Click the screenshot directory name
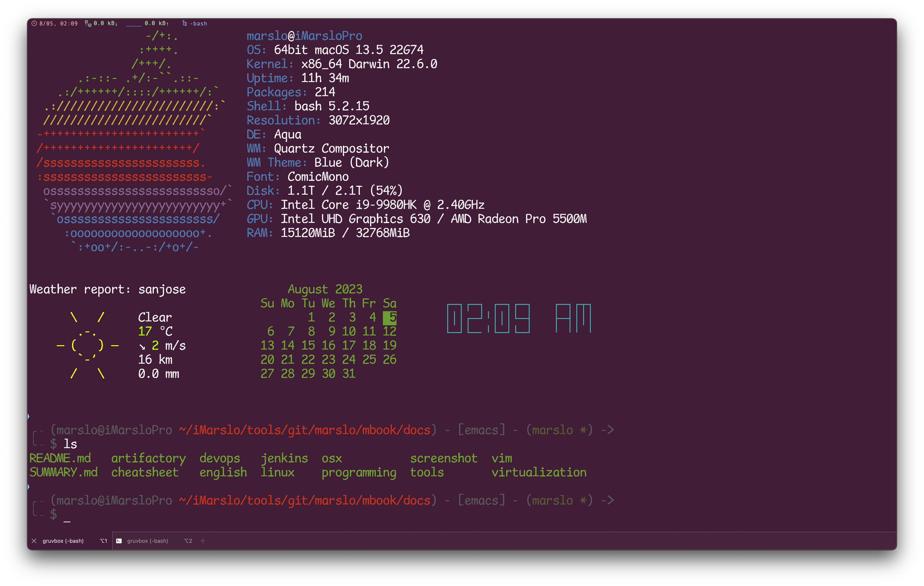This screenshot has height=586, width=924. click(444, 458)
